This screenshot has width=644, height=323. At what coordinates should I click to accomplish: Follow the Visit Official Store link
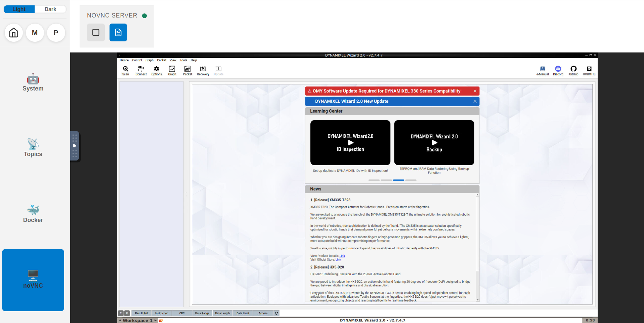click(338, 260)
